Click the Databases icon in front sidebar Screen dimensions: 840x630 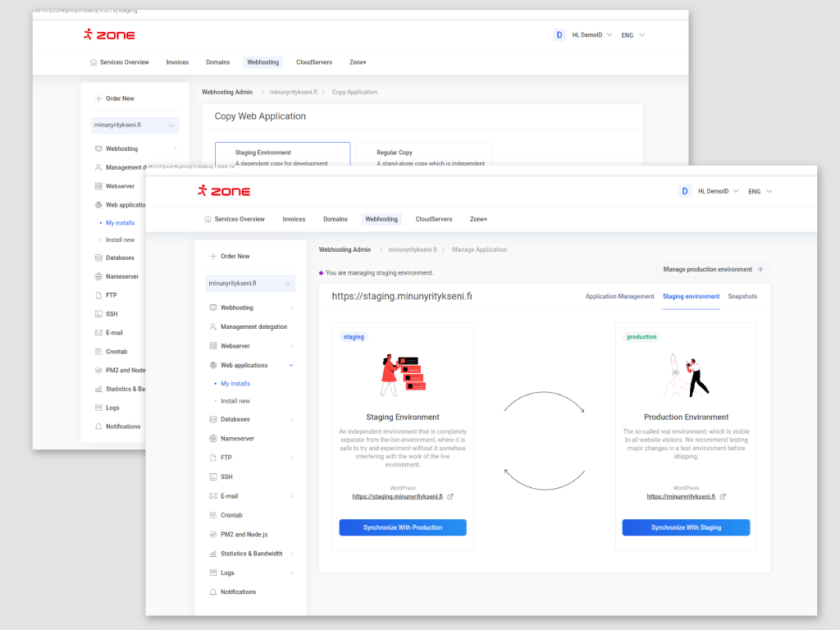click(x=213, y=419)
